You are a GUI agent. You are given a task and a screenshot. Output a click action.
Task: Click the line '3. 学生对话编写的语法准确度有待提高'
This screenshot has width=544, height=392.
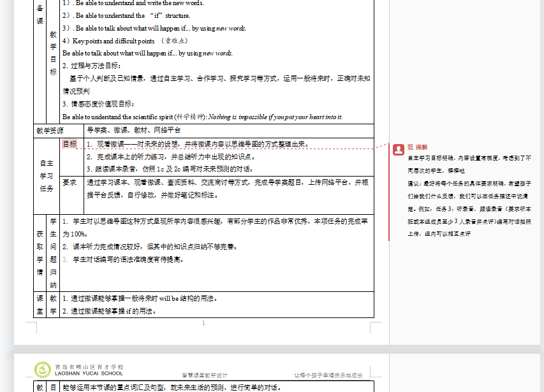124,259
